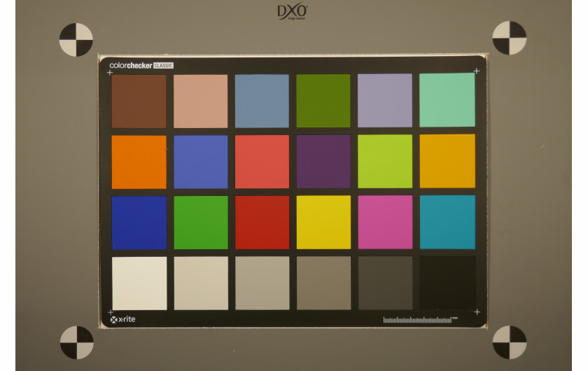Click the bottom-left quartered circle target
The width and height of the screenshot is (588, 371).
pyautogui.click(x=77, y=342)
